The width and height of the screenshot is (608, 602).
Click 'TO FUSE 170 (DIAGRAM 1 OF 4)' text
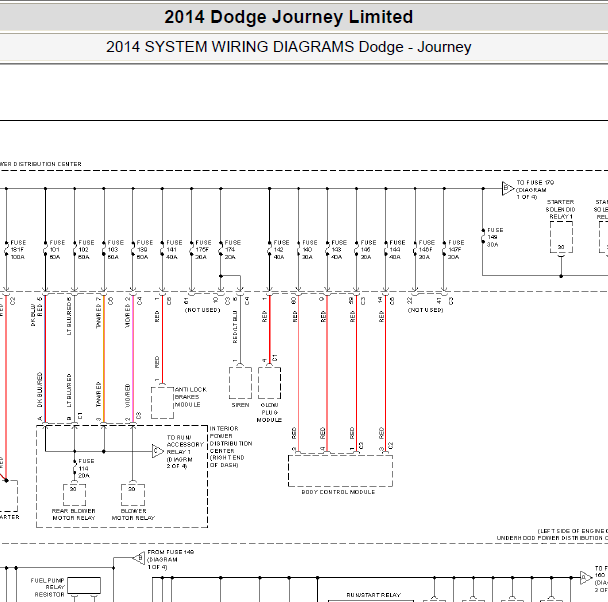(535, 190)
